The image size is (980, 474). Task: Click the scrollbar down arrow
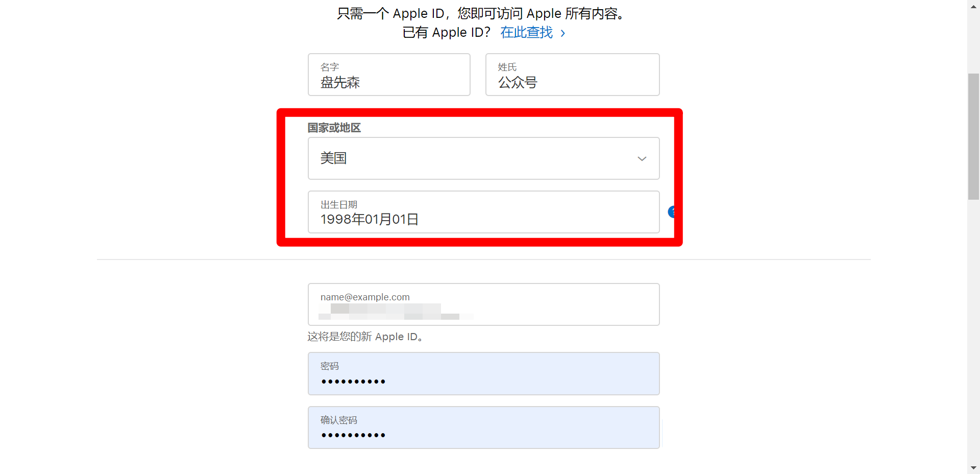coord(973,467)
